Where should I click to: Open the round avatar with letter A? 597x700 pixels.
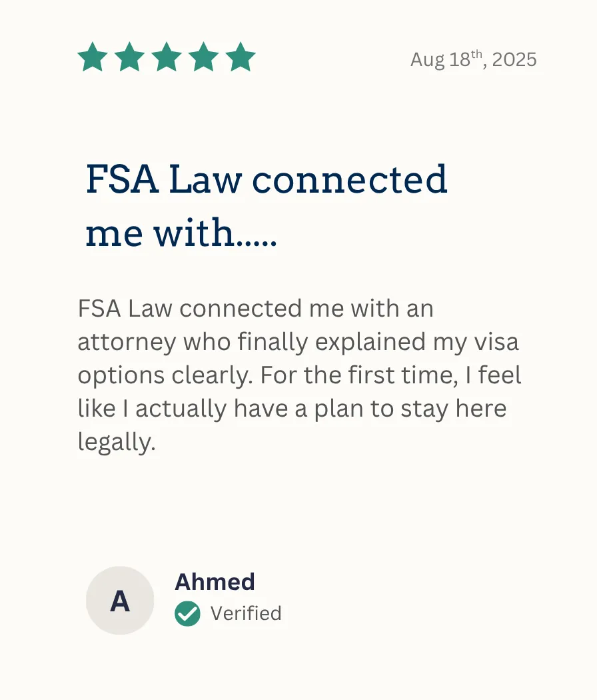[x=120, y=601]
